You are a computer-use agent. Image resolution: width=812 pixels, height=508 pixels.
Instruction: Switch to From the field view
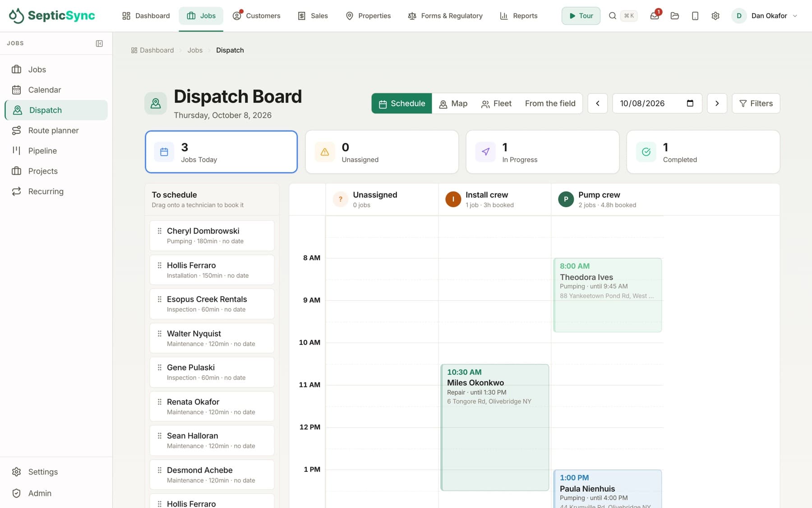tap(550, 103)
